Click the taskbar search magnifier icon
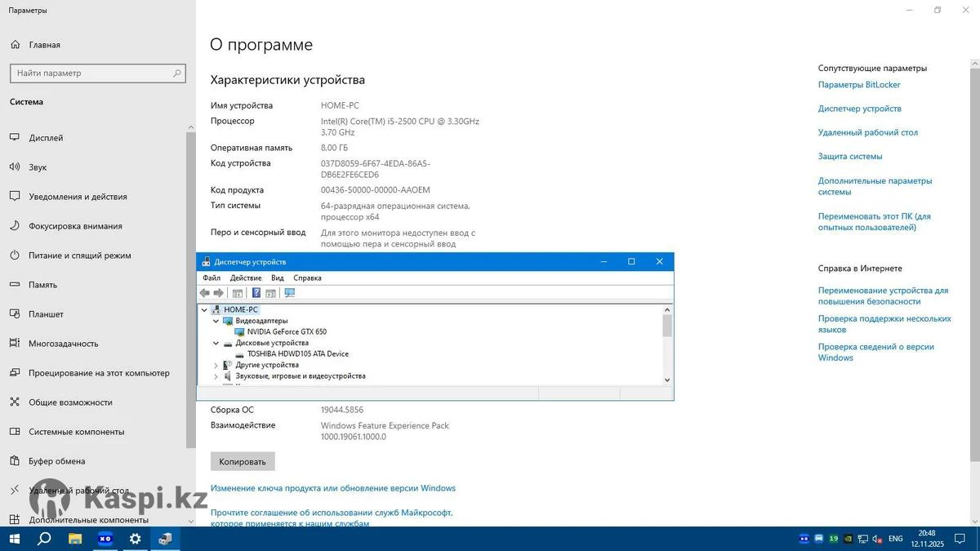The image size is (980, 551). tap(45, 539)
